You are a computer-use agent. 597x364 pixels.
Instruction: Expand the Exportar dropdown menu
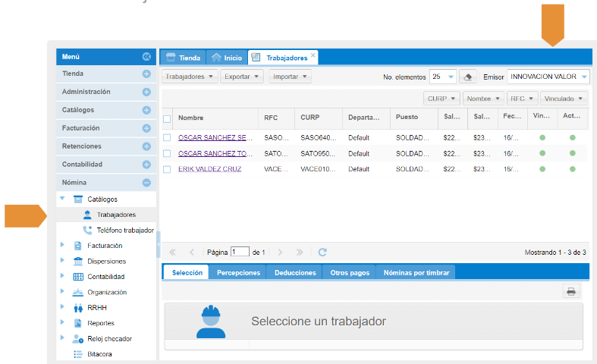point(243,77)
